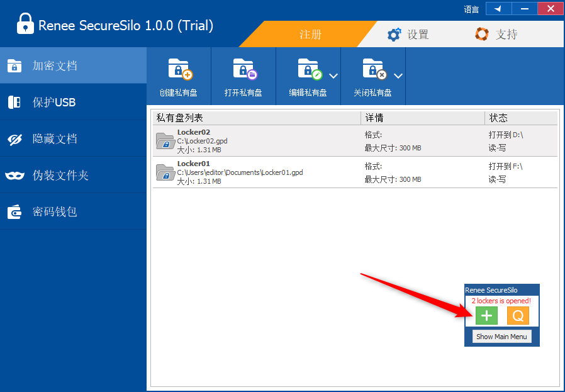Viewport: 565px width, 392px height.
Task: Click the Locker02 folder lock icon
Action: pos(165,141)
